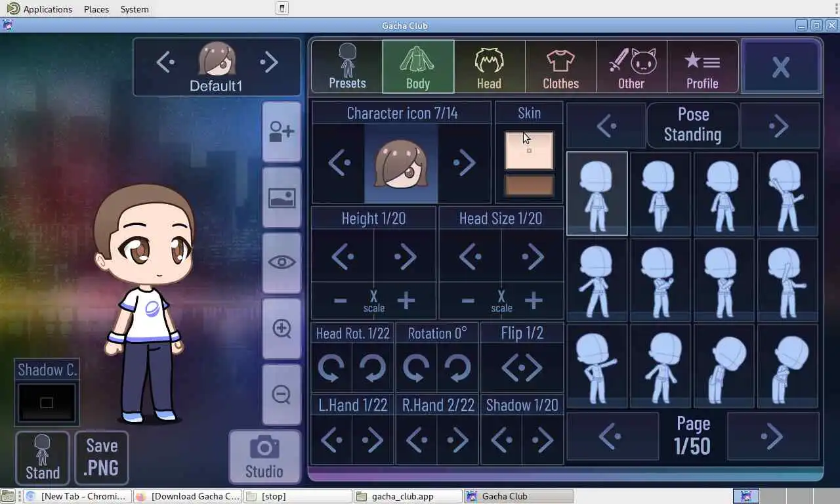Go to previous pose page
Viewport: 840px width, 504px height.
[612, 436]
